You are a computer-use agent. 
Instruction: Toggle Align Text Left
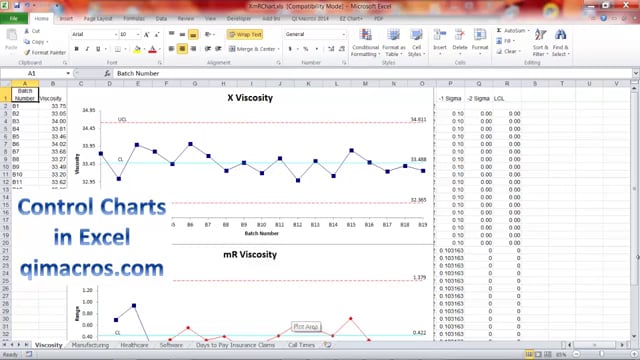coord(171,49)
